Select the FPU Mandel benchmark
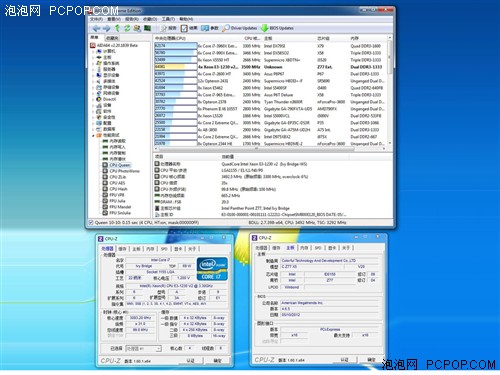The width and height of the screenshot is (500, 375). pos(117,207)
